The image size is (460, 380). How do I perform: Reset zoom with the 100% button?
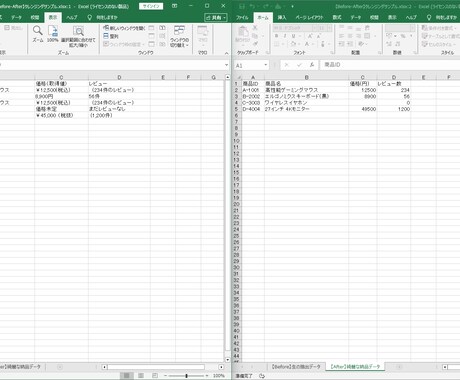click(x=53, y=34)
